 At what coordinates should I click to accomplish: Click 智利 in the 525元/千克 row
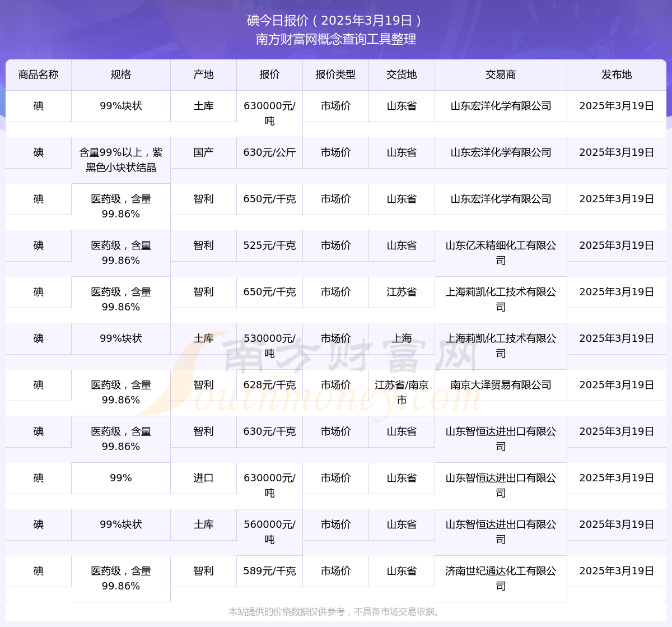click(x=203, y=245)
